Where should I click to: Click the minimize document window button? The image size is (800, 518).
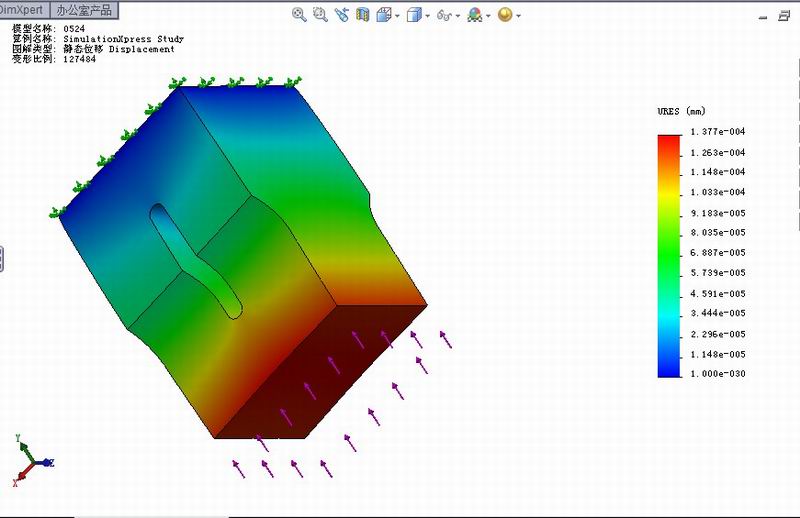coord(764,16)
